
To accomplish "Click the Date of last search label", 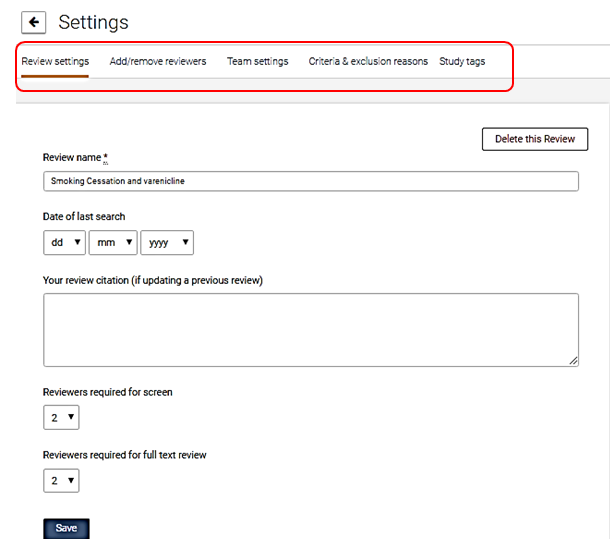I will [x=84, y=216].
